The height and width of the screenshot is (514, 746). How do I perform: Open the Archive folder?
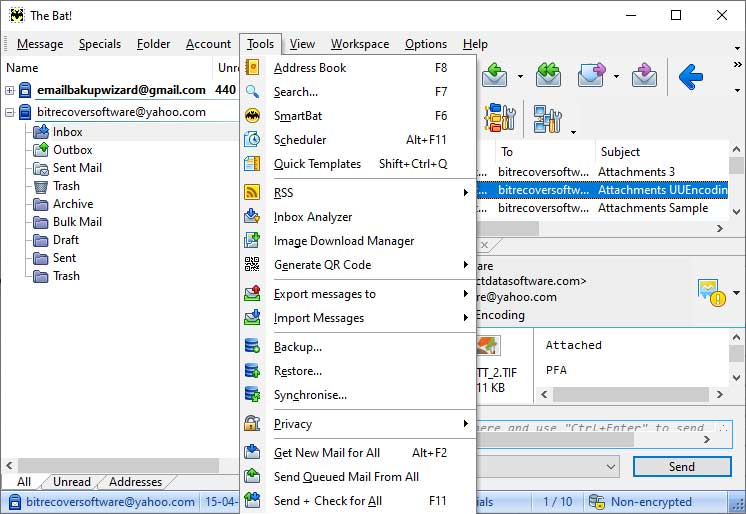click(73, 204)
